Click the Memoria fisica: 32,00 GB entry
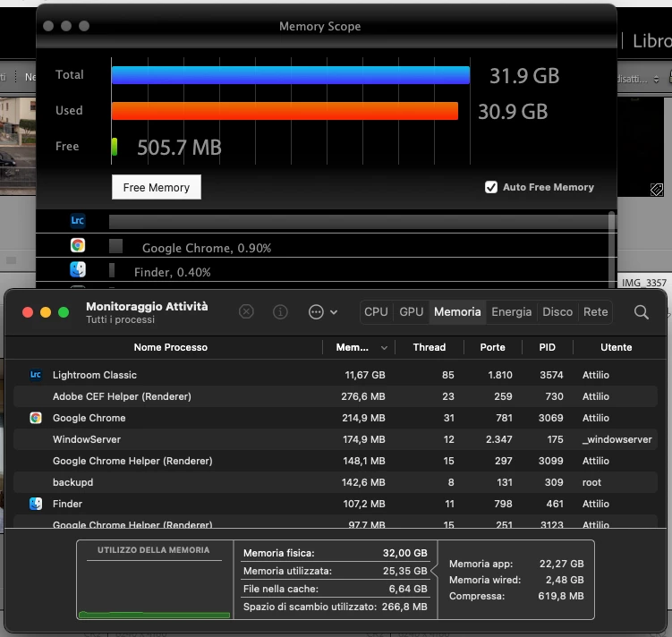 (x=336, y=553)
